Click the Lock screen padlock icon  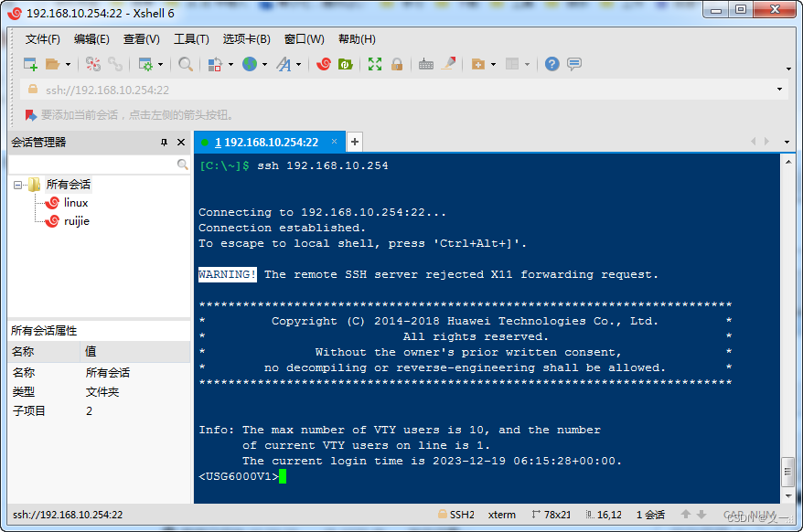397,64
